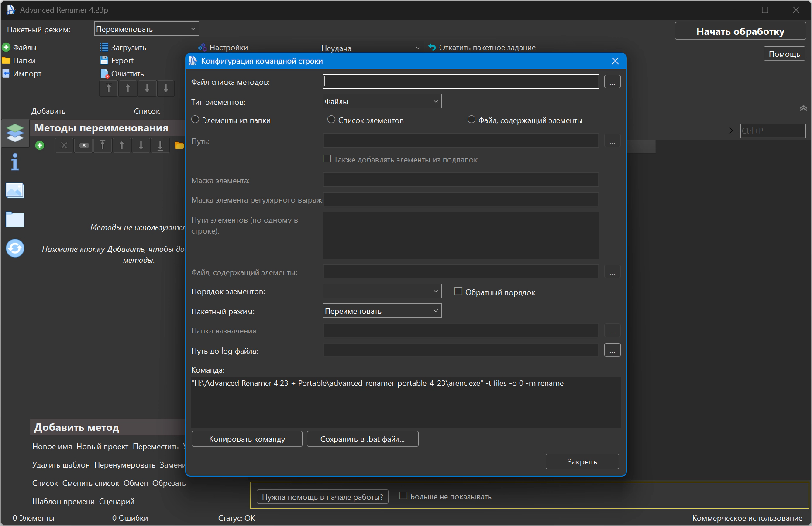Viewport: 812px width, 526px height.
Task: Select 'Сменить список' method
Action: point(91,483)
